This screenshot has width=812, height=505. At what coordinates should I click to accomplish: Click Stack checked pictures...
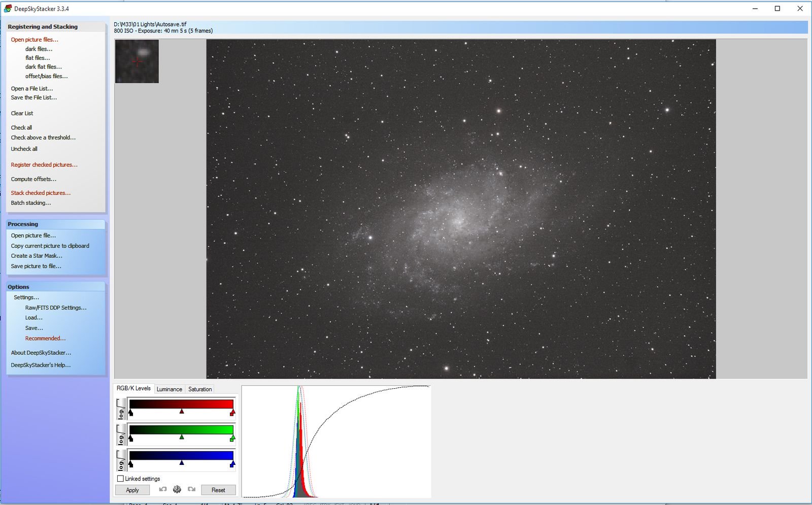41,193
